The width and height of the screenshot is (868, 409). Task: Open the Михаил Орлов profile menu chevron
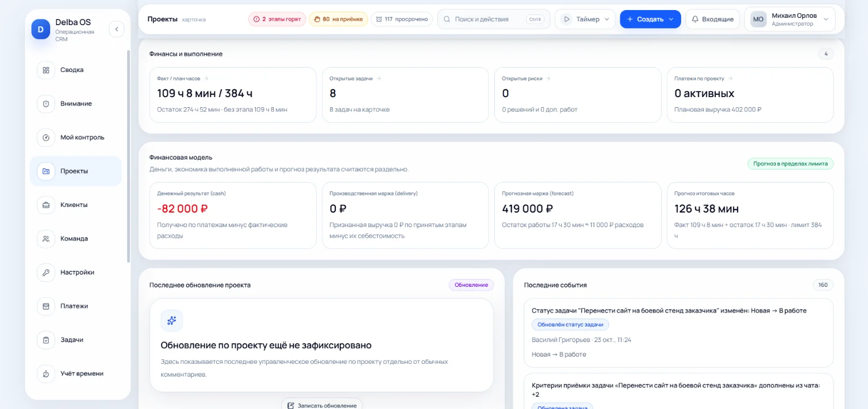click(826, 19)
